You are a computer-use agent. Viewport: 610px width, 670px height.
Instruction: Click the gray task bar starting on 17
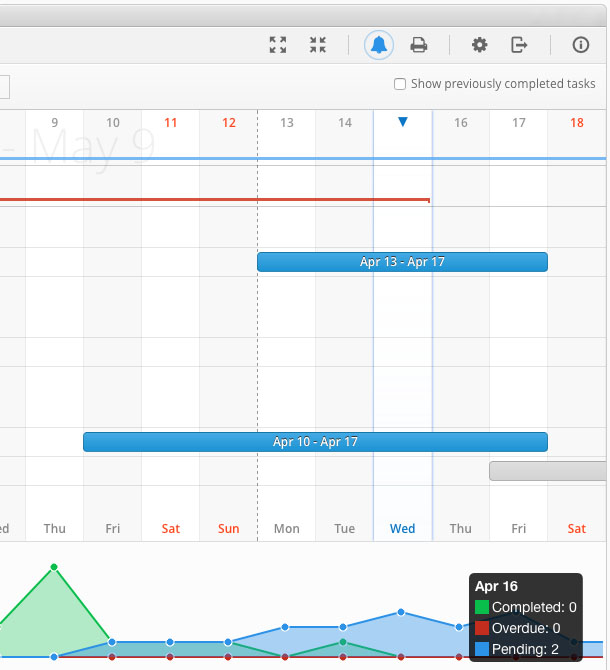pyautogui.click(x=548, y=471)
